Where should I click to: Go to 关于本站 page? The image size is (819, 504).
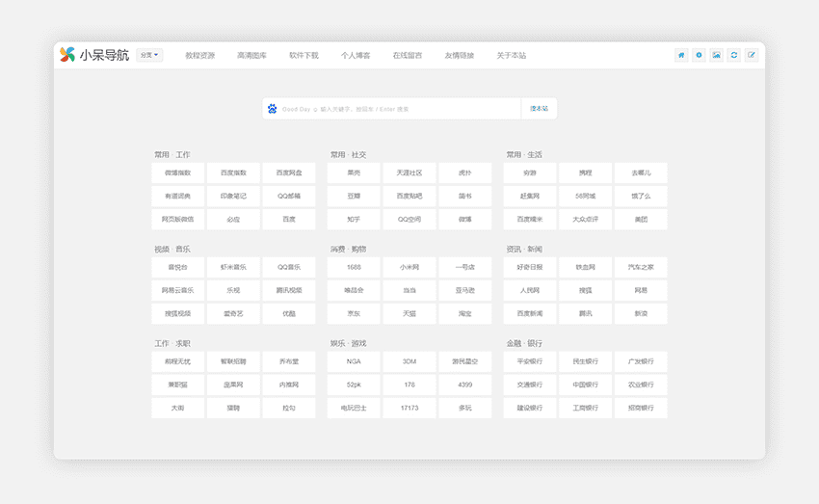[512, 55]
